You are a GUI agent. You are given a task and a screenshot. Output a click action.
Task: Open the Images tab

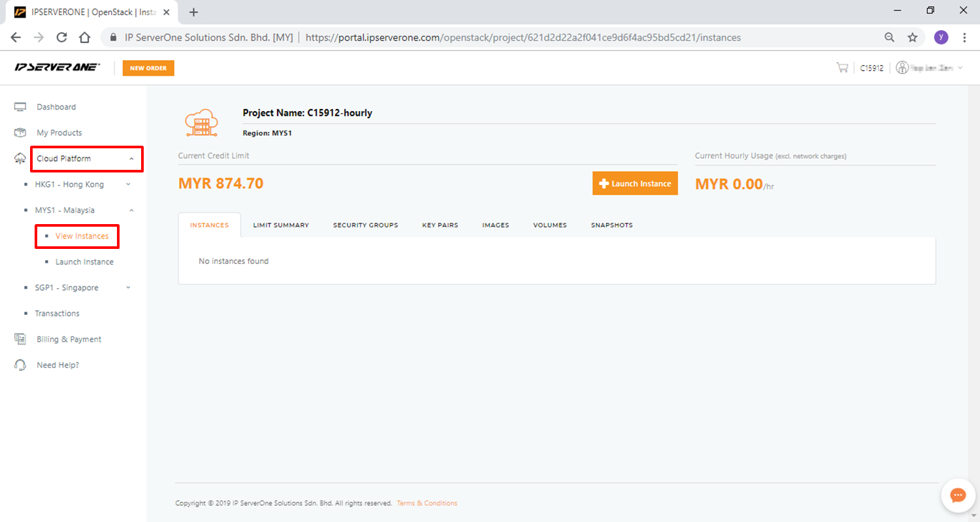[x=495, y=225]
